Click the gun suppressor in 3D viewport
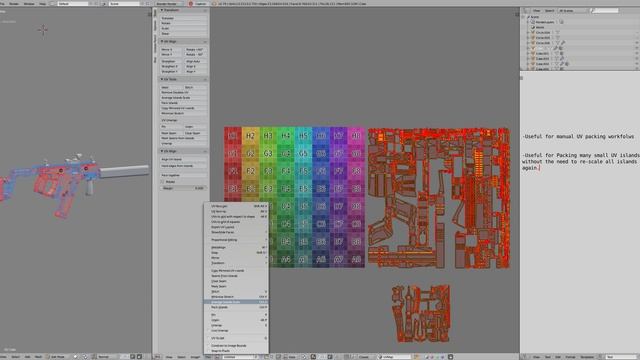640x360 pixels. [x=124, y=171]
